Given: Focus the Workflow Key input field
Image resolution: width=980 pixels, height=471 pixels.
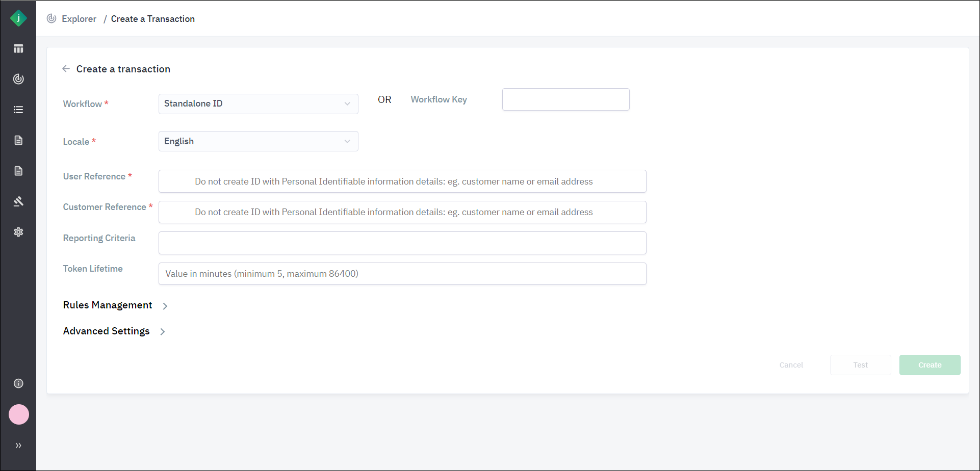Looking at the screenshot, I should (565, 99).
